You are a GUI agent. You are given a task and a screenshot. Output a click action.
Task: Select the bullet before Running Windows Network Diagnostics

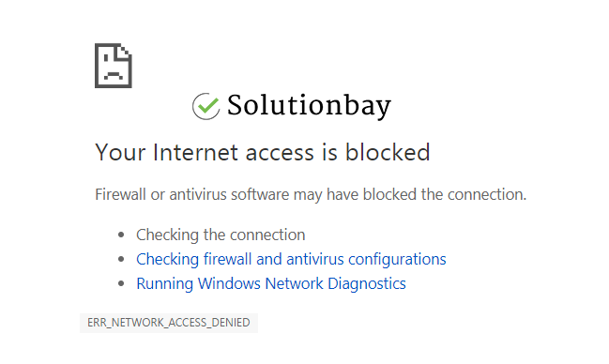coord(121,283)
